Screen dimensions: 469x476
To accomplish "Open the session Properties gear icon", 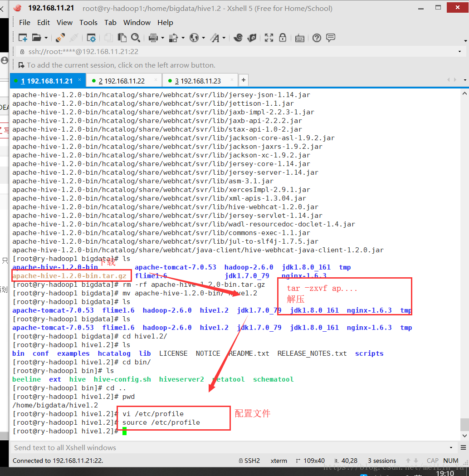I will (91, 38).
